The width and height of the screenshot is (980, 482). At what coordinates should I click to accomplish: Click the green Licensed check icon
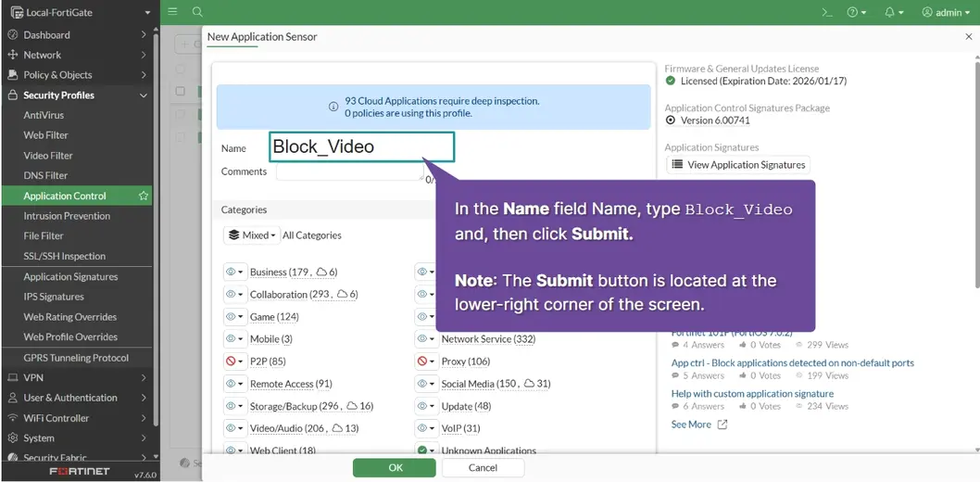click(x=671, y=81)
